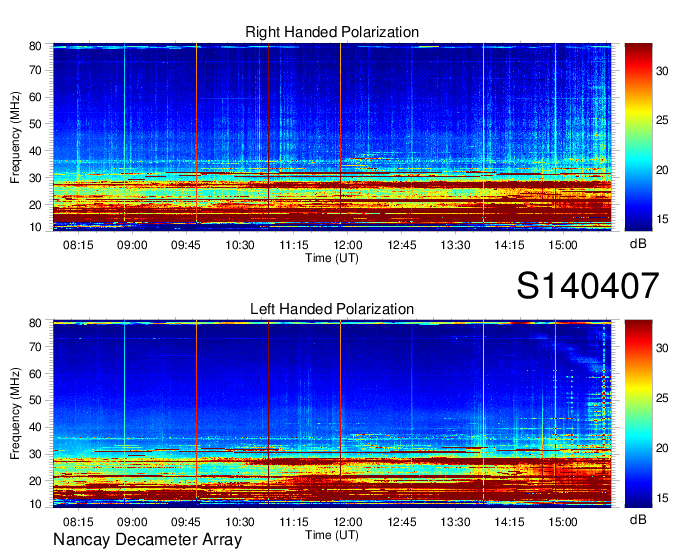Click the 11:15 time tick under Right Handed plot
Screen dimensions: 680x552
coord(294,245)
